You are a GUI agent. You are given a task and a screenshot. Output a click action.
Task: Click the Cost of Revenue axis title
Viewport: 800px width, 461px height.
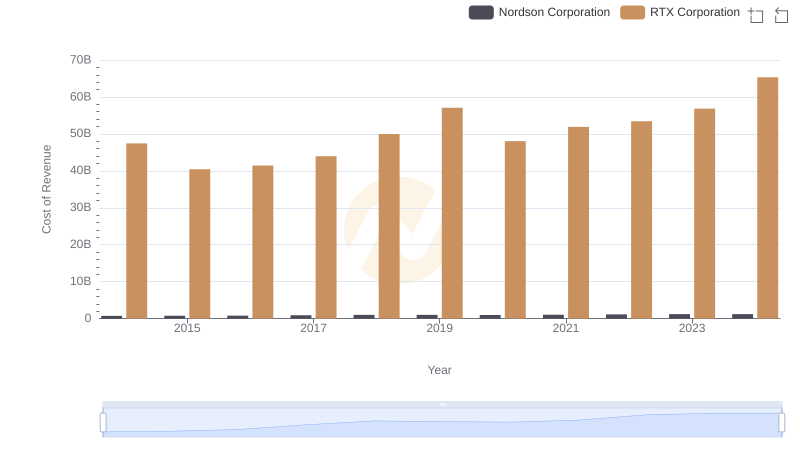click(x=46, y=189)
